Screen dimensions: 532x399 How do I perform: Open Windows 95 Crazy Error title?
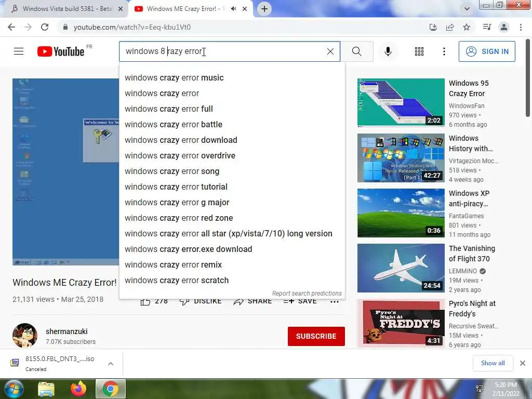[469, 88]
